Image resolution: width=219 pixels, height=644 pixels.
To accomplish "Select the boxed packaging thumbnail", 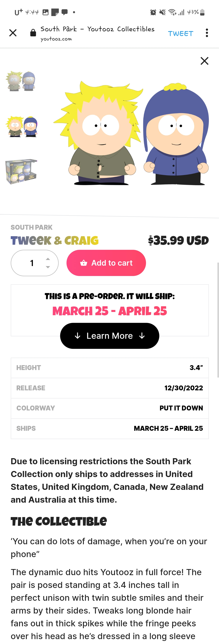I will coord(21,171).
